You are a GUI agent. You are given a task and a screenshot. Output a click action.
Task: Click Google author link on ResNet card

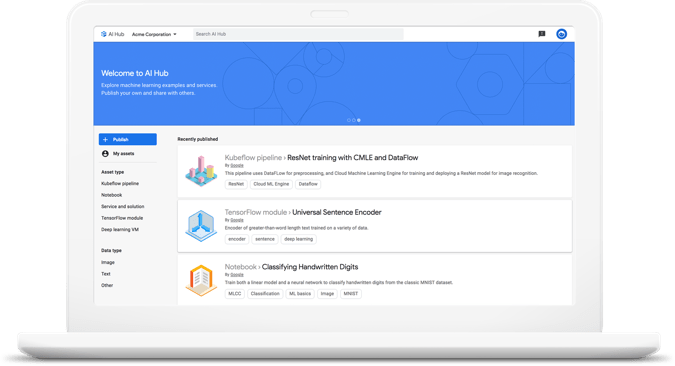(x=237, y=165)
